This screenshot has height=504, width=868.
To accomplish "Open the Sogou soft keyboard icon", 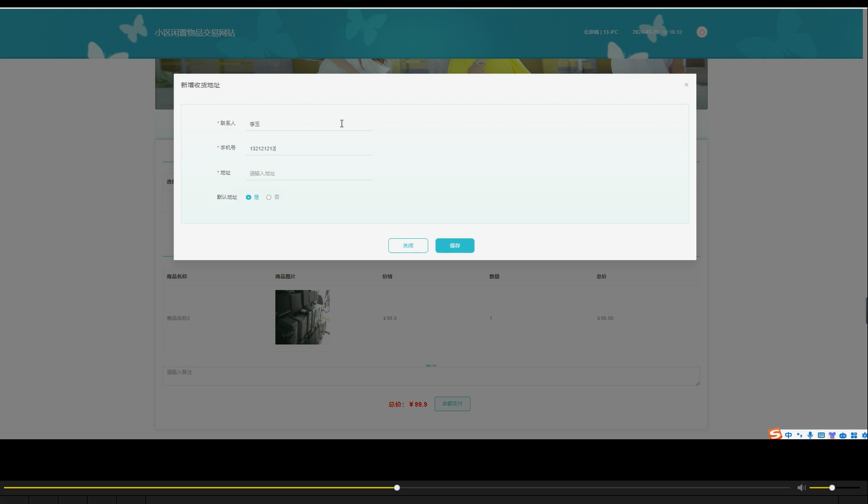I will click(821, 435).
